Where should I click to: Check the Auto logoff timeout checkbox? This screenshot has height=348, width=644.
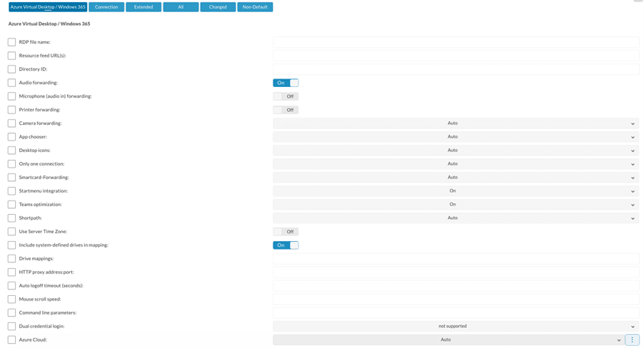11,286
